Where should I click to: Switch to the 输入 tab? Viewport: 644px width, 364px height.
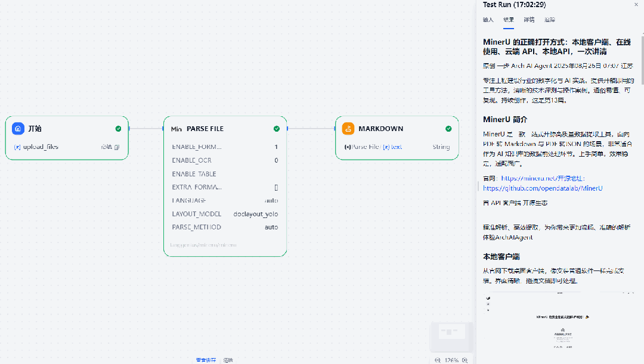(488, 20)
